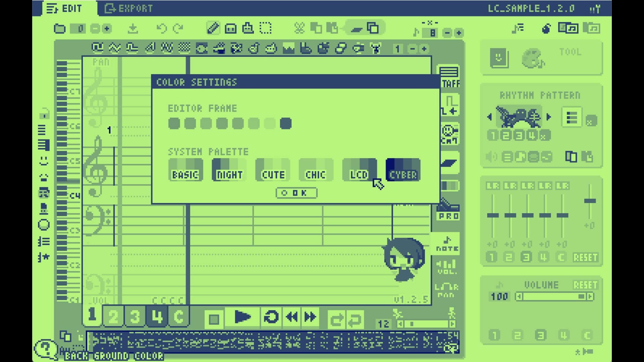
Task: Select song channel 4 tab
Action: (157, 315)
